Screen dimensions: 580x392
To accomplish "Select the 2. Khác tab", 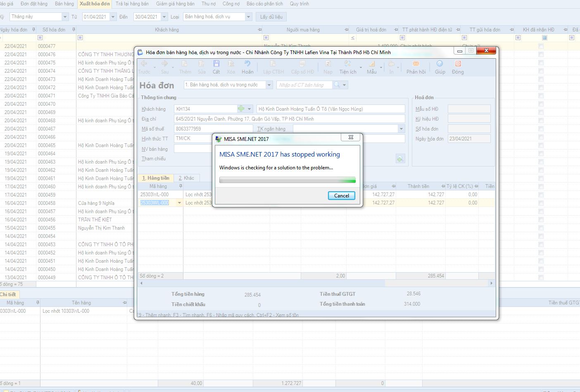I will [186, 178].
